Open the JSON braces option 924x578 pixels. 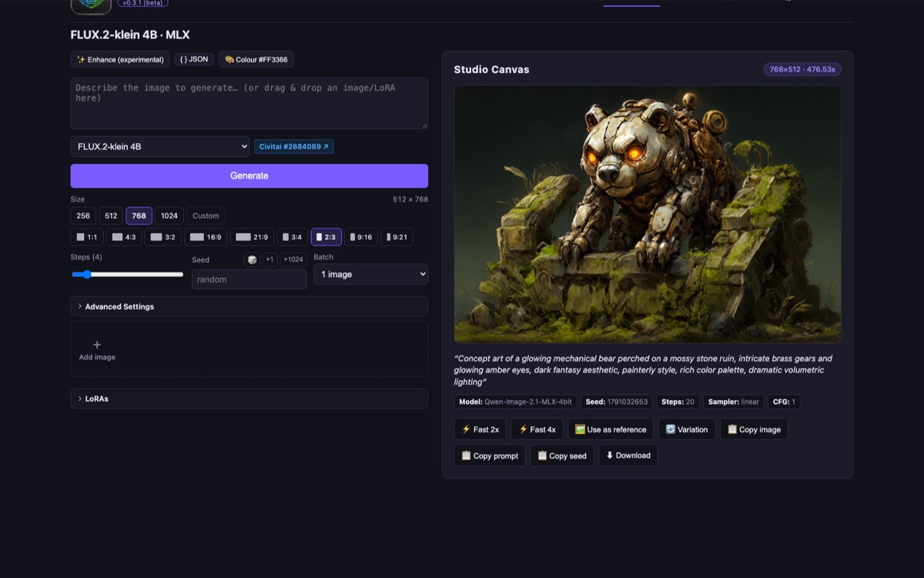(x=194, y=59)
